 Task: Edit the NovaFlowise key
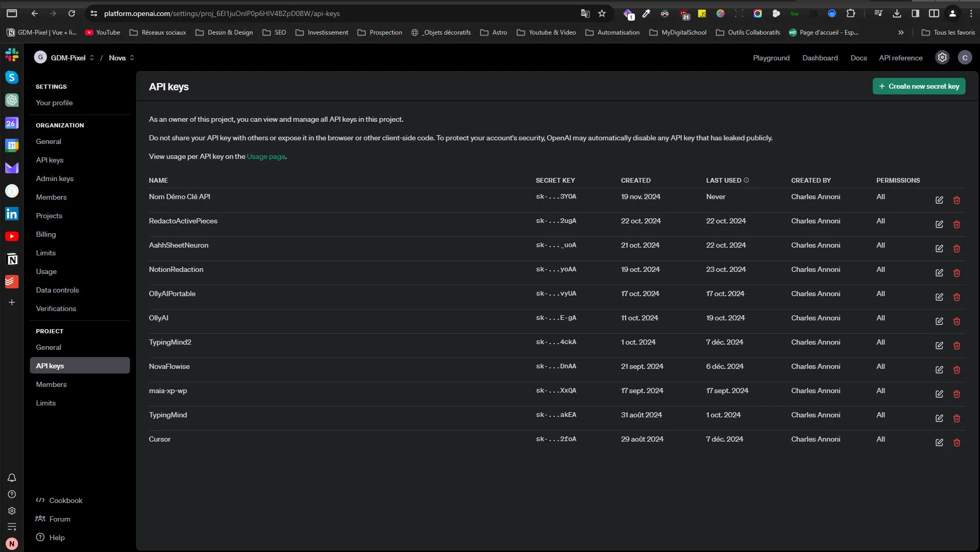point(939,370)
